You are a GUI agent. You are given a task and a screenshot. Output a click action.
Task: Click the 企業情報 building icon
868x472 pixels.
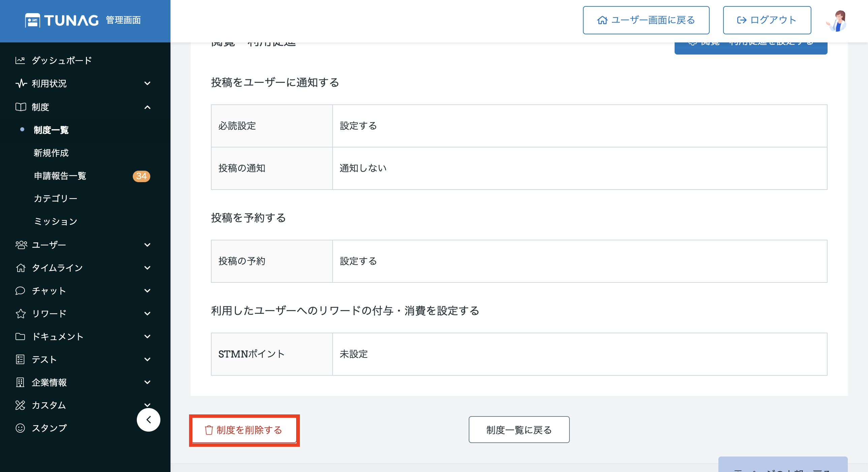(x=20, y=382)
